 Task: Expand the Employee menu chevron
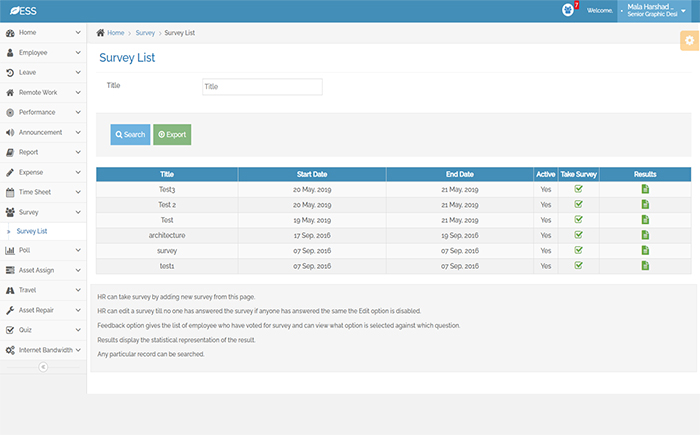(78, 53)
